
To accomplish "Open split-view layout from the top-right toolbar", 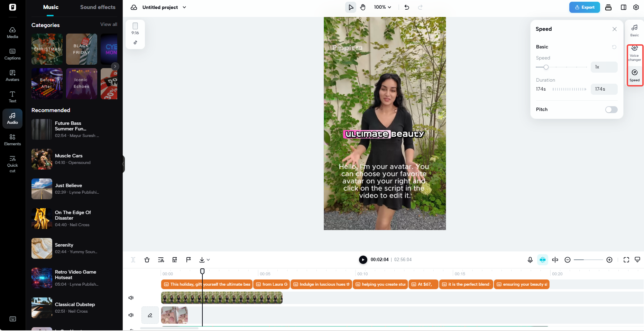I will [x=623, y=7].
